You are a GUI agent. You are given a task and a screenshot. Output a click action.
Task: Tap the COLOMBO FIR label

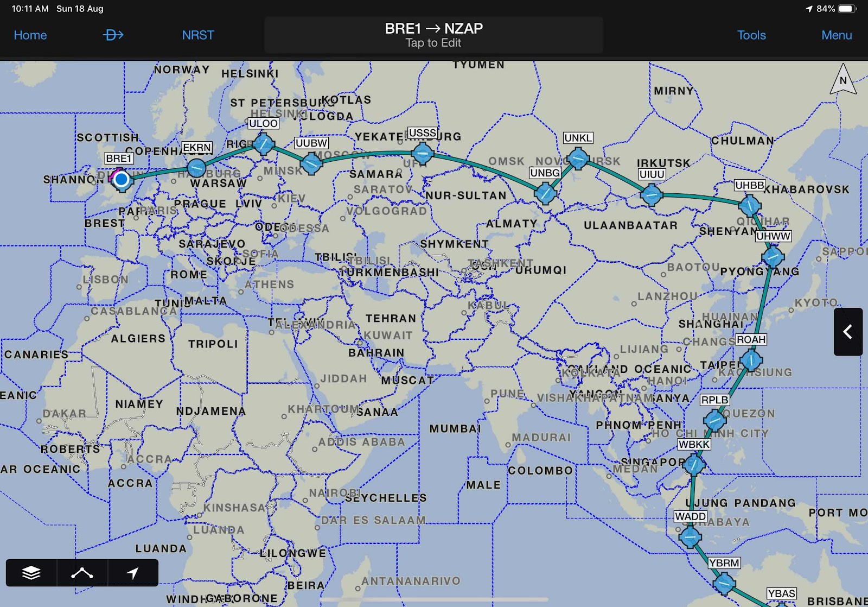pos(540,471)
